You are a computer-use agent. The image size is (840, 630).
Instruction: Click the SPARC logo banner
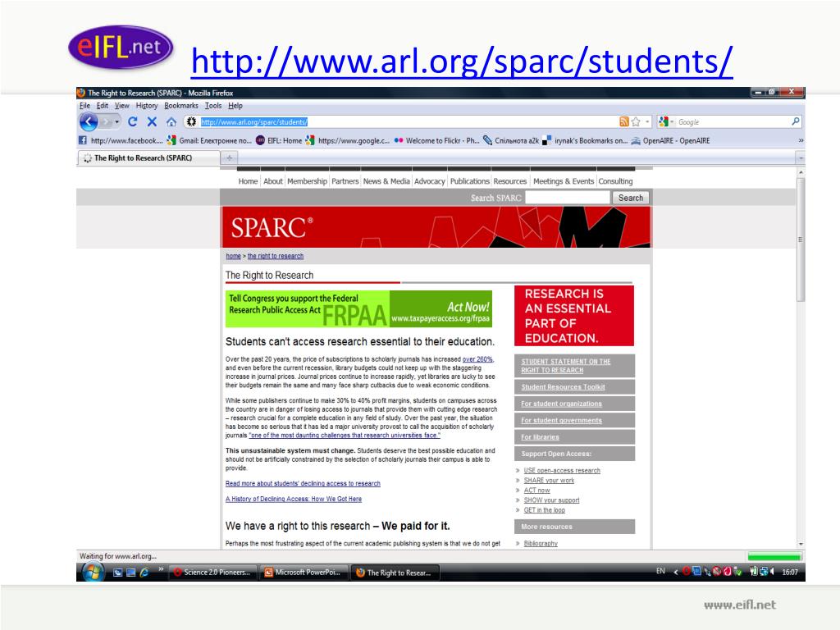(x=436, y=227)
